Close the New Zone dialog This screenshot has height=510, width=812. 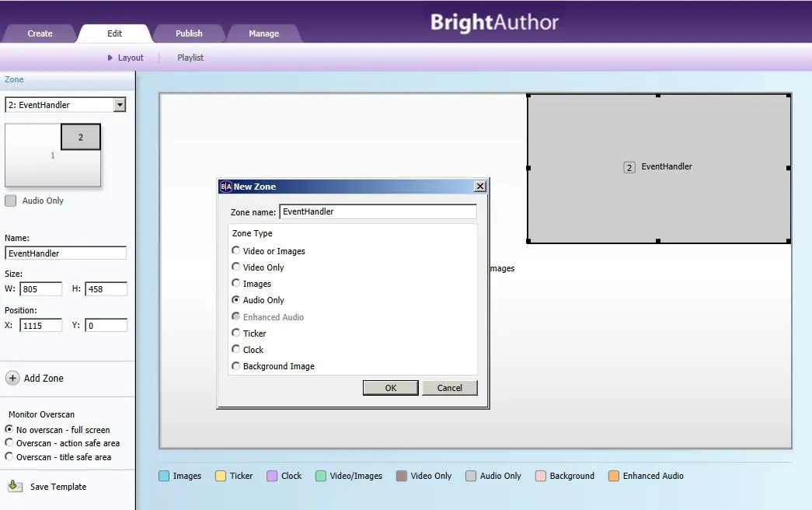coord(480,186)
